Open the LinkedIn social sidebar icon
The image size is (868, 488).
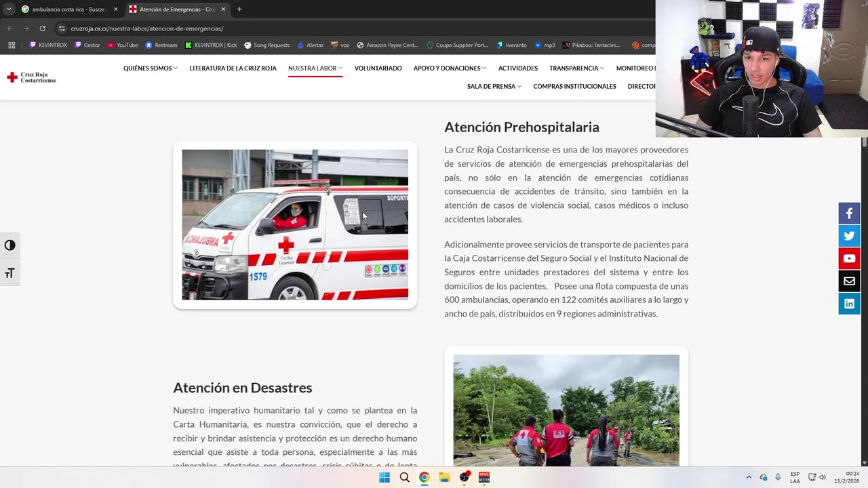[x=849, y=303]
